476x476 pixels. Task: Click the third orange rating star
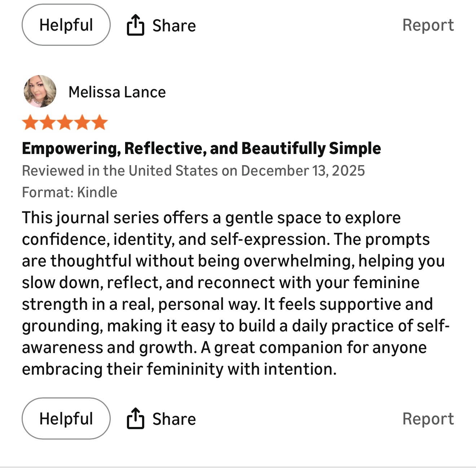(65, 123)
